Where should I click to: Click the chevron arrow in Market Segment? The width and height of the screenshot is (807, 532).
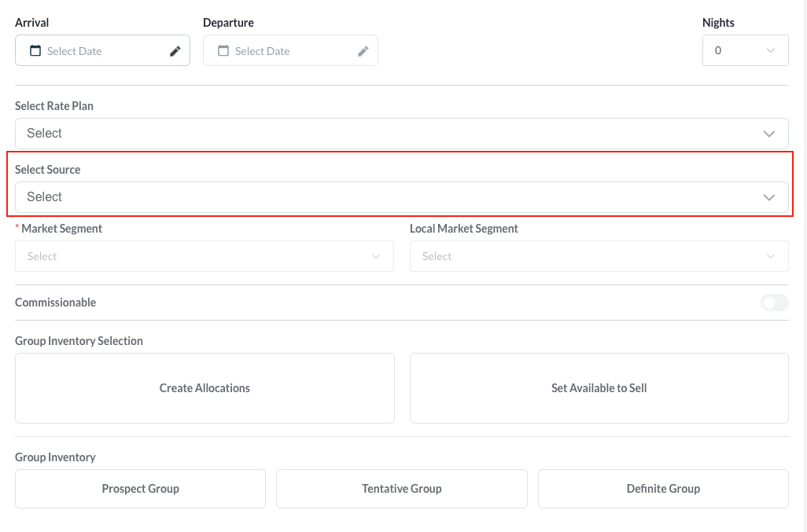point(376,256)
